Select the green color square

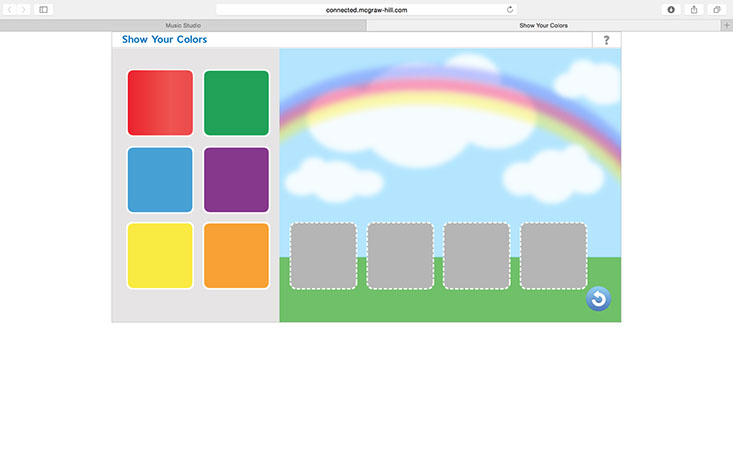(x=237, y=103)
